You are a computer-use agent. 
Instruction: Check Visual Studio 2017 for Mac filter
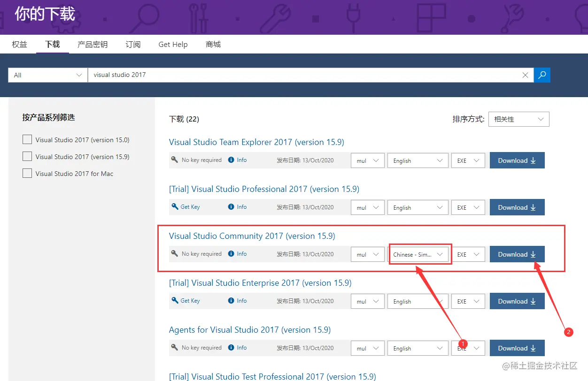27,173
